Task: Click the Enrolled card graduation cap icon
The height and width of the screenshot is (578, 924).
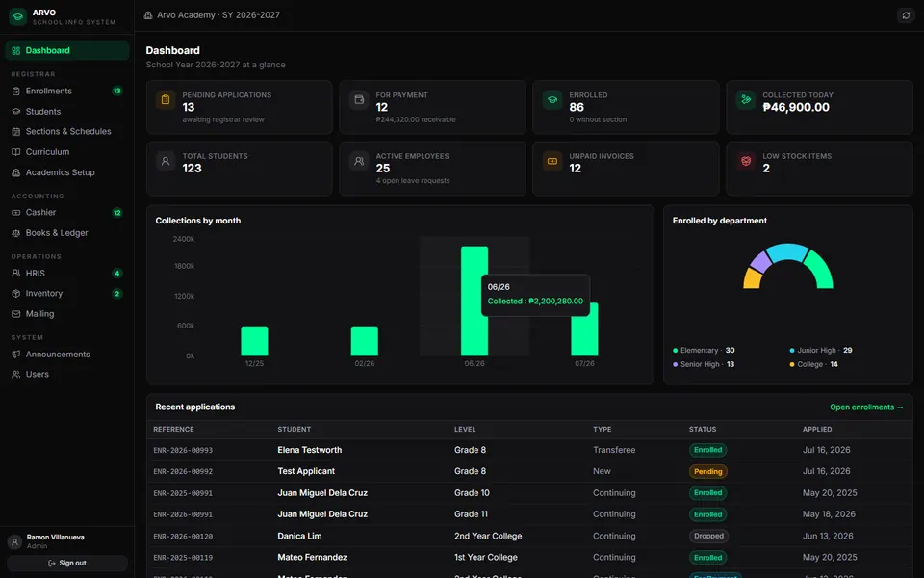Action: coord(552,99)
